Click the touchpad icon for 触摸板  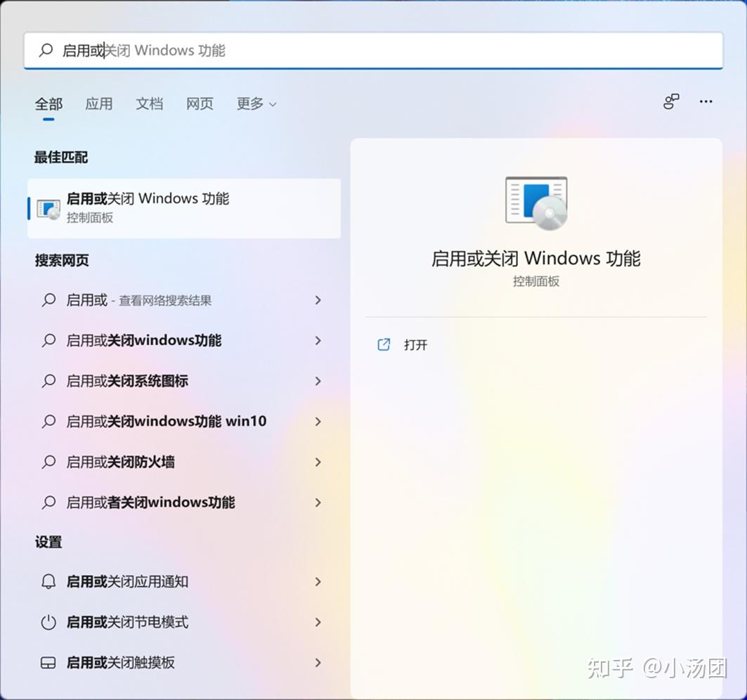point(48,663)
